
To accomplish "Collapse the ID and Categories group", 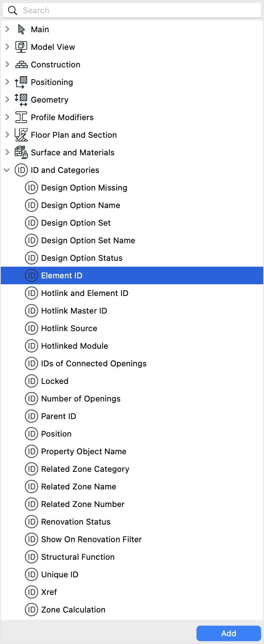I will [x=7, y=170].
